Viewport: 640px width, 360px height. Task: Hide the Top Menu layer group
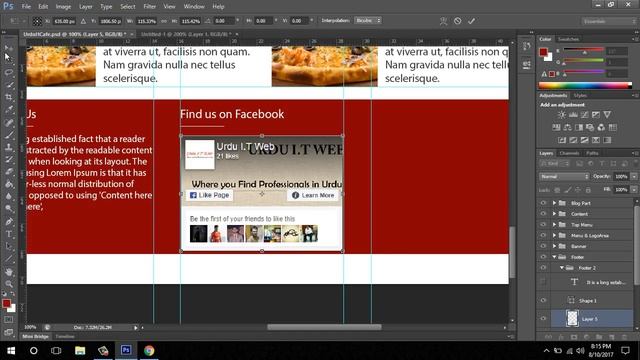tap(543, 224)
